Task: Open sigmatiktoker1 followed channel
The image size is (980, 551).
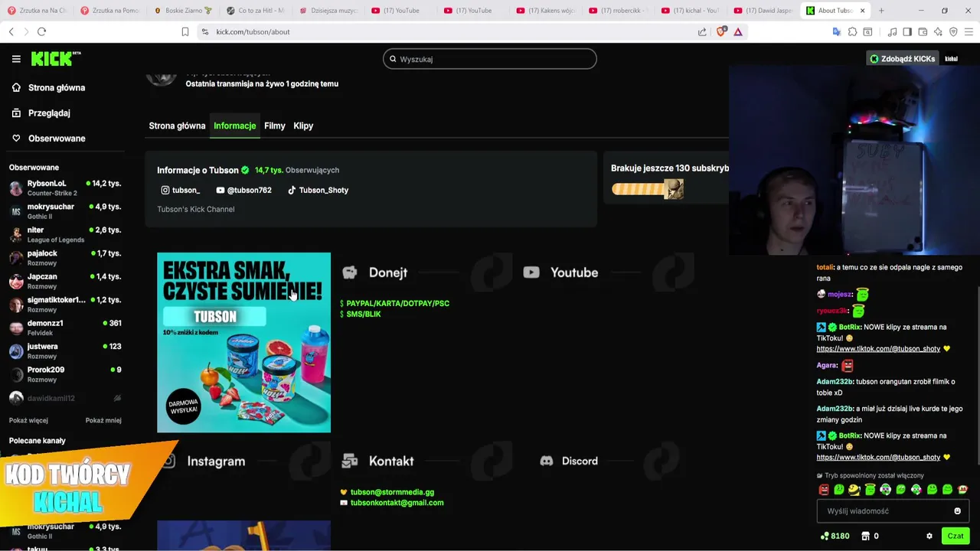Action: pos(65,305)
